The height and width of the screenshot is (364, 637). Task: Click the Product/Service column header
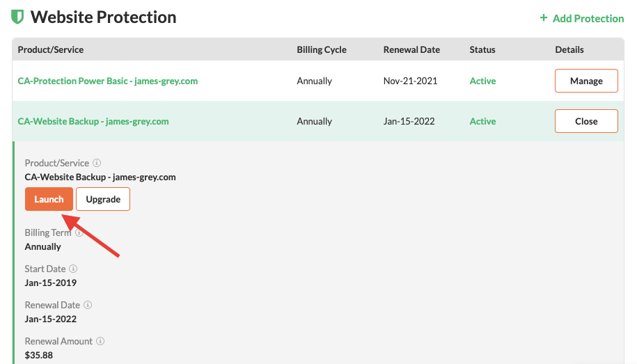(51, 49)
